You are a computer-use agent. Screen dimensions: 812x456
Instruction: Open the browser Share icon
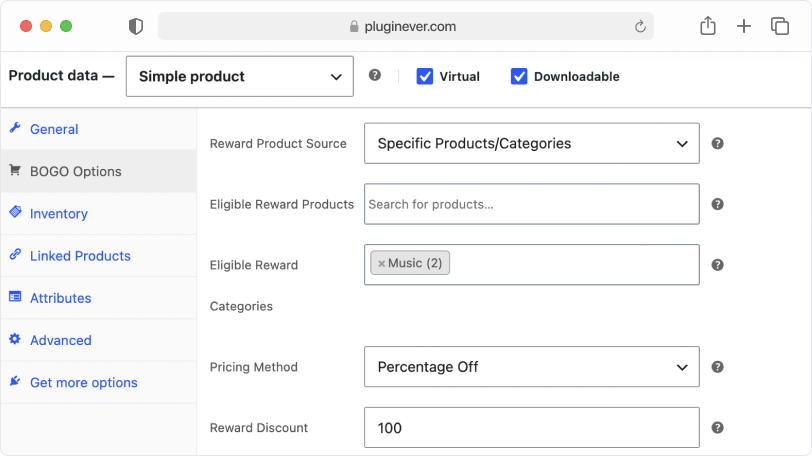click(708, 25)
